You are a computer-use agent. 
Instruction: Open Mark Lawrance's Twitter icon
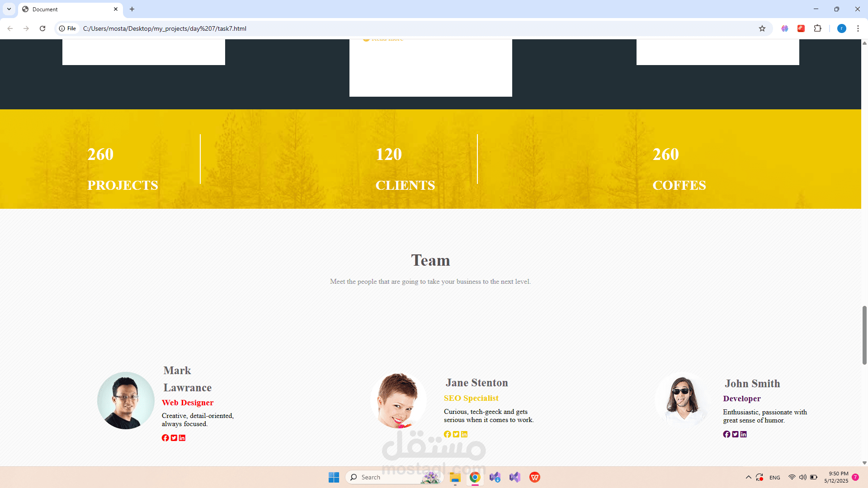pos(174,438)
